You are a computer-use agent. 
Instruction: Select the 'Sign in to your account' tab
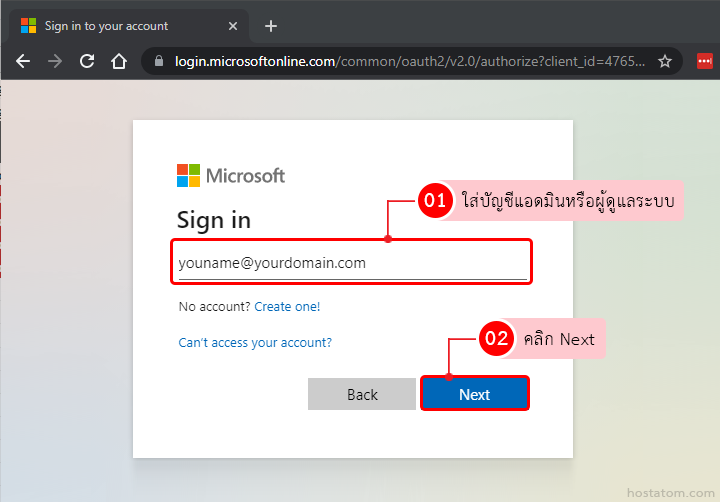pos(120,26)
